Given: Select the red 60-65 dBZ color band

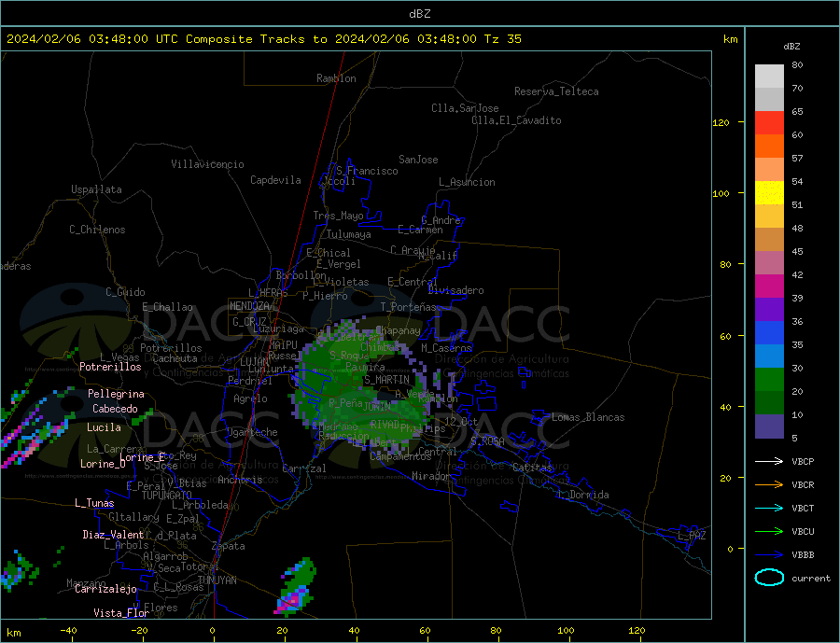Looking at the screenshot, I should click(x=769, y=122).
